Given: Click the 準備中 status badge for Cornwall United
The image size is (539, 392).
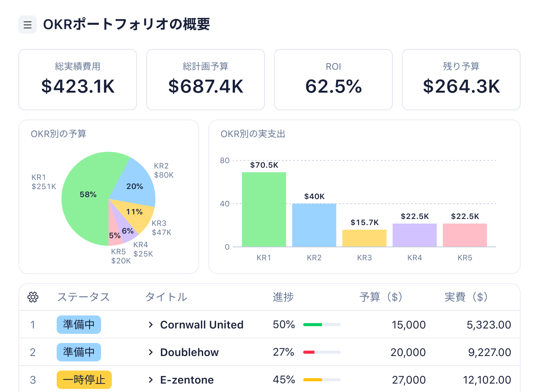Looking at the screenshot, I should click(78, 325).
